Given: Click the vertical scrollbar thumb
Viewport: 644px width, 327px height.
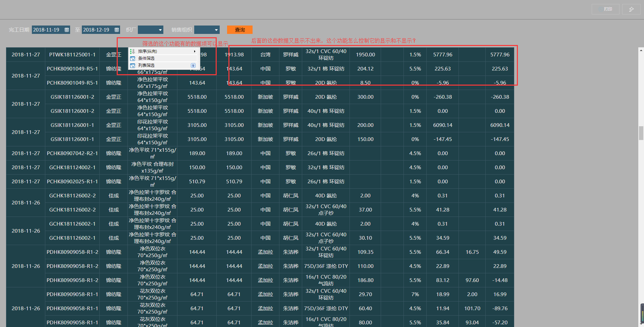Looking at the screenshot, I should (x=641, y=133).
